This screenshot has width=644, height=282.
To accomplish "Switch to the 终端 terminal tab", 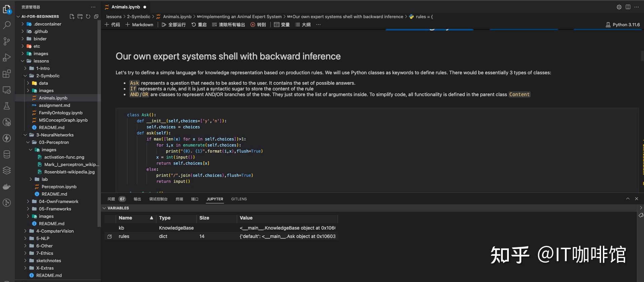I will click(x=180, y=199).
